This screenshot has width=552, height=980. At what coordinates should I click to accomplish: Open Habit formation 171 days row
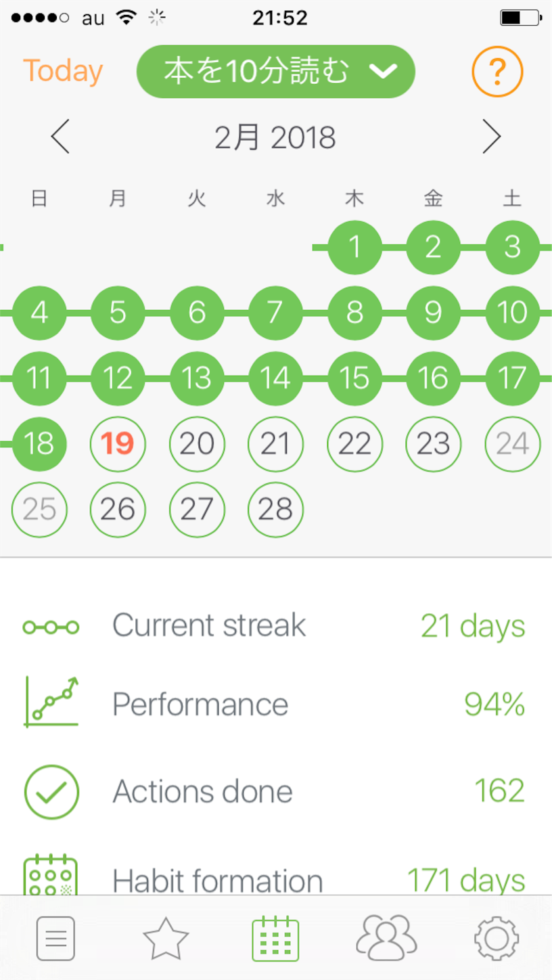[275, 878]
